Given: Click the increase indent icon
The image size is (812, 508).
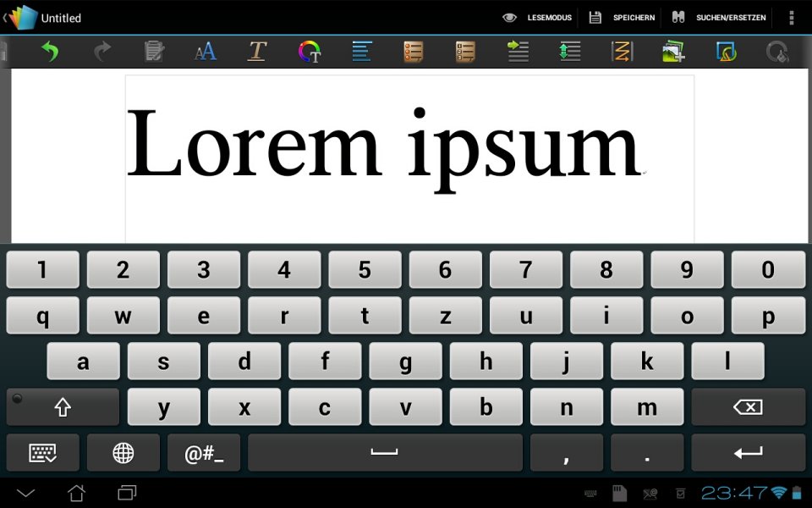Looking at the screenshot, I should click(x=518, y=52).
